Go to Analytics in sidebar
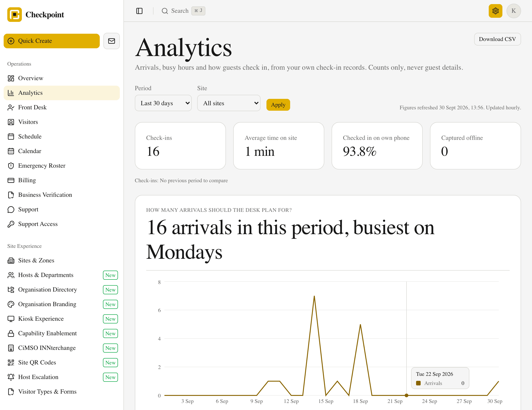Screen dimensions: 532x410 pyautogui.click(x=62, y=93)
